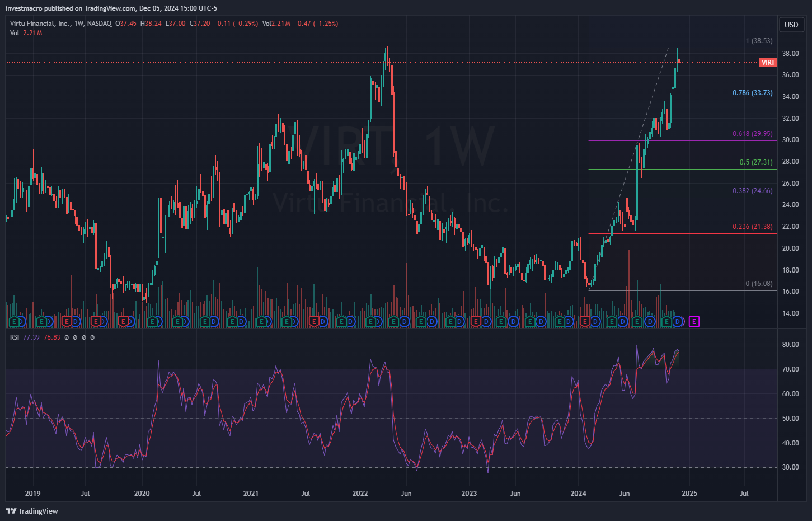The height and width of the screenshot is (521, 812).
Task: Click the 2020 label on the time axis
Action: point(142,494)
